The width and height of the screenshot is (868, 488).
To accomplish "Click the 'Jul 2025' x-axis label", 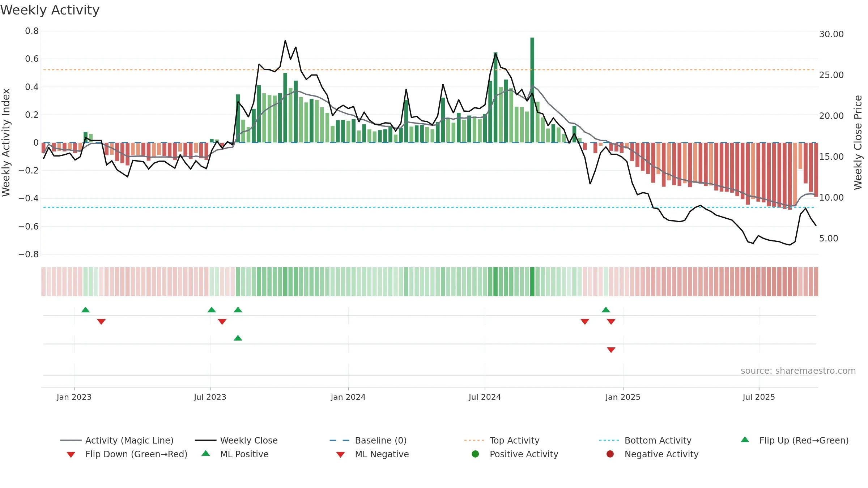I will pos(759,397).
